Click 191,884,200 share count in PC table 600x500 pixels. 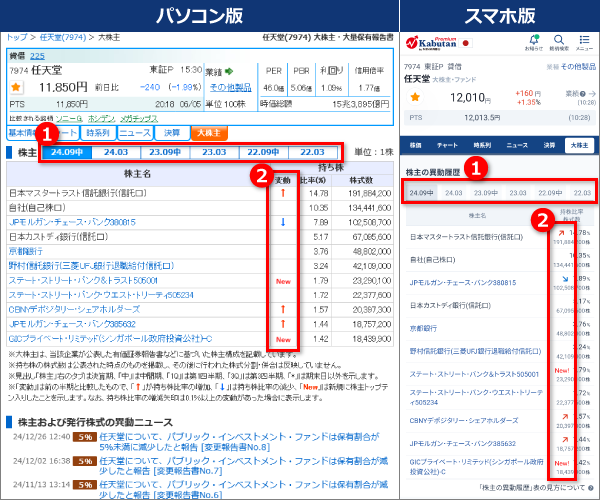pyautogui.click(x=369, y=193)
